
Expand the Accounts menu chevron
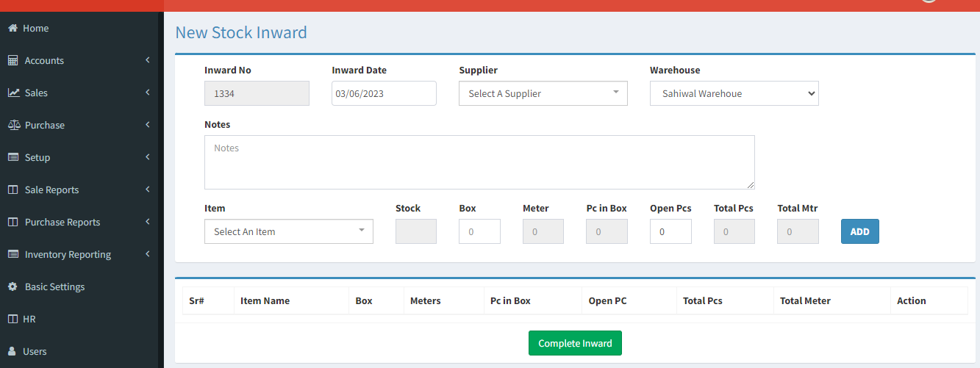pyautogui.click(x=148, y=60)
